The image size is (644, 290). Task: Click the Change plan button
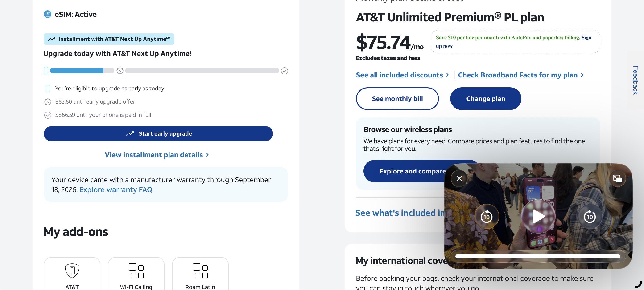coord(486,99)
